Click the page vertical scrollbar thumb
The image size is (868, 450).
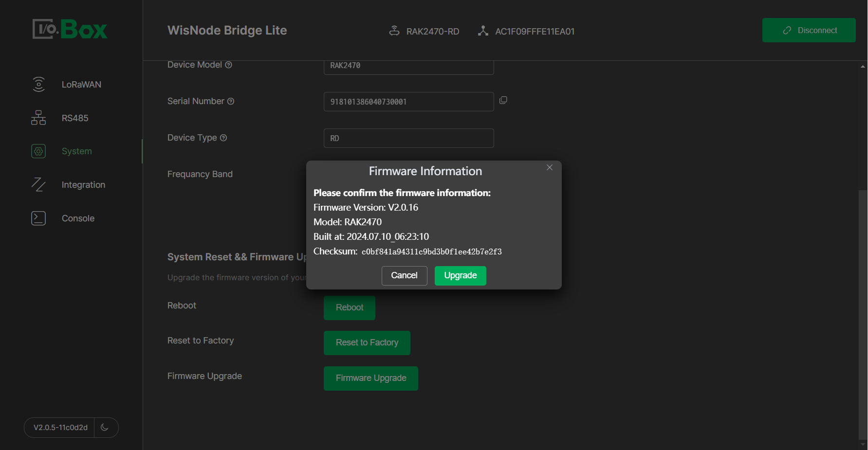pyautogui.click(x=863, y=315)
